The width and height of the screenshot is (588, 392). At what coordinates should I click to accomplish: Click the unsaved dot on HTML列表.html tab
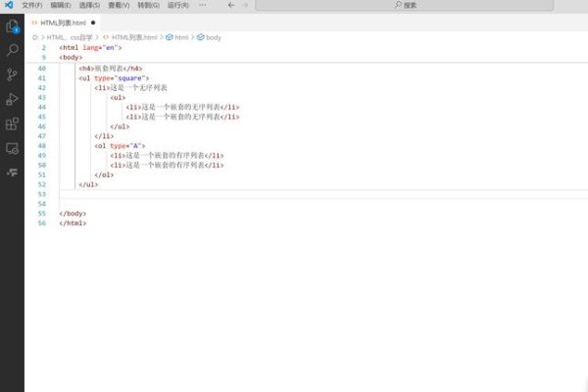tap(92, 22)
